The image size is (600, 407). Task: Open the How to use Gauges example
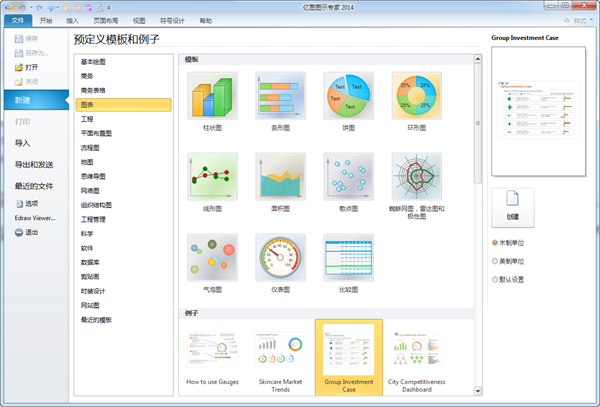click(212, 358)
